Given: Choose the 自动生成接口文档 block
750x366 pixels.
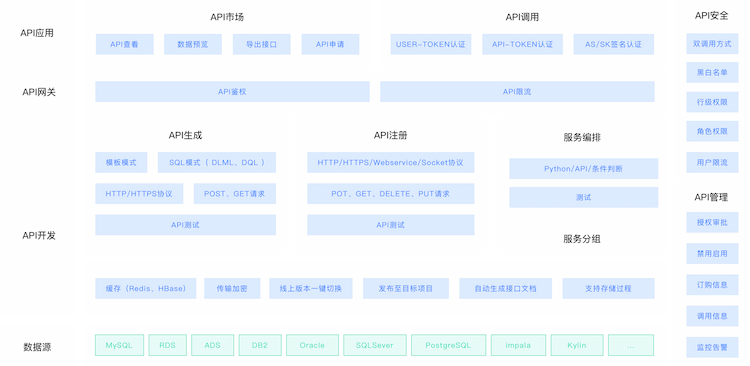Looking at the screenshot, I should tap(506, 288).
